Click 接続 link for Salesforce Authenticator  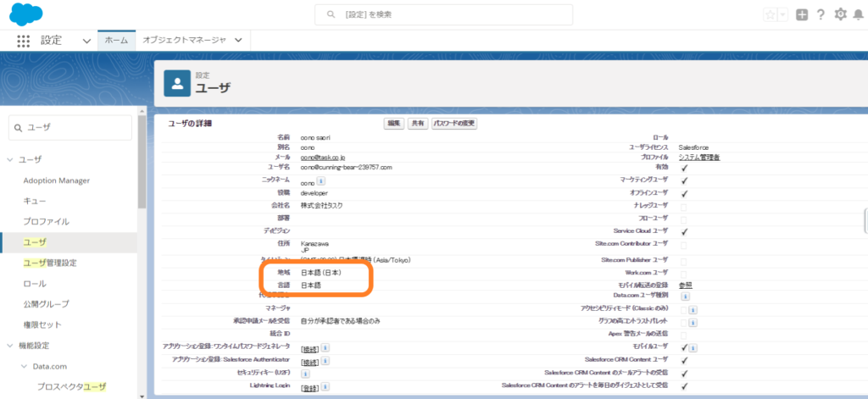click(x=310, y=363)
